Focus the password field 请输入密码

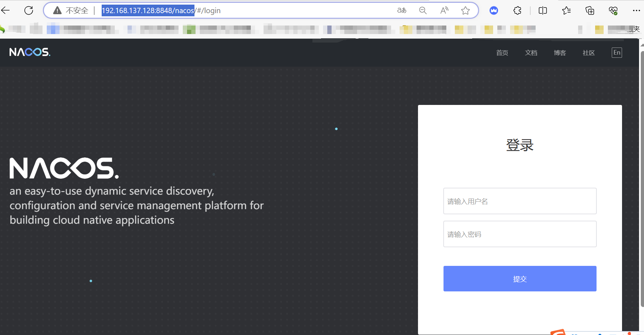520,234
